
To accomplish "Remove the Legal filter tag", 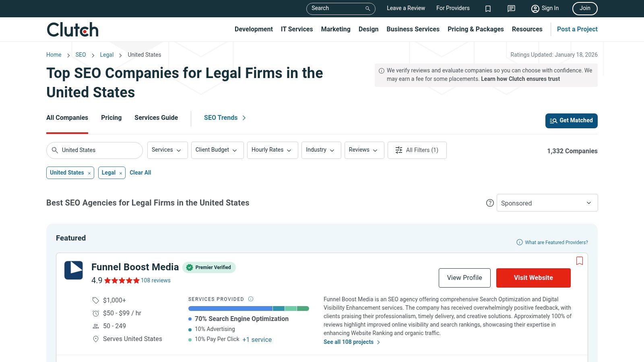I will coord(121,173).
